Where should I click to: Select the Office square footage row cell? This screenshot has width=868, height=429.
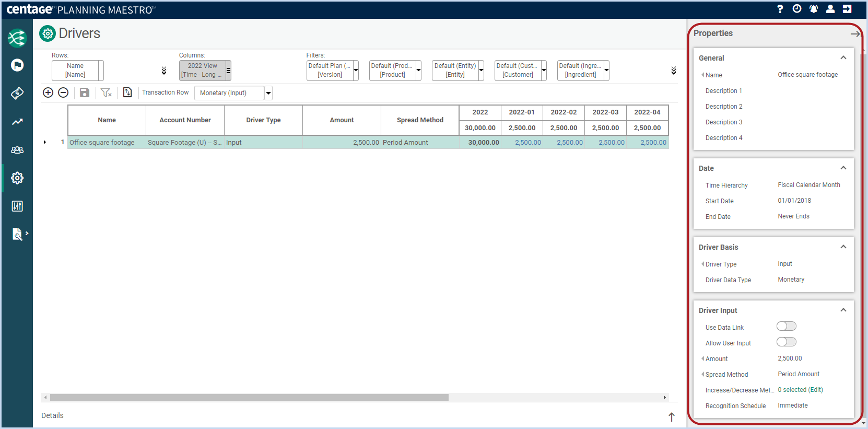point(107,142)
